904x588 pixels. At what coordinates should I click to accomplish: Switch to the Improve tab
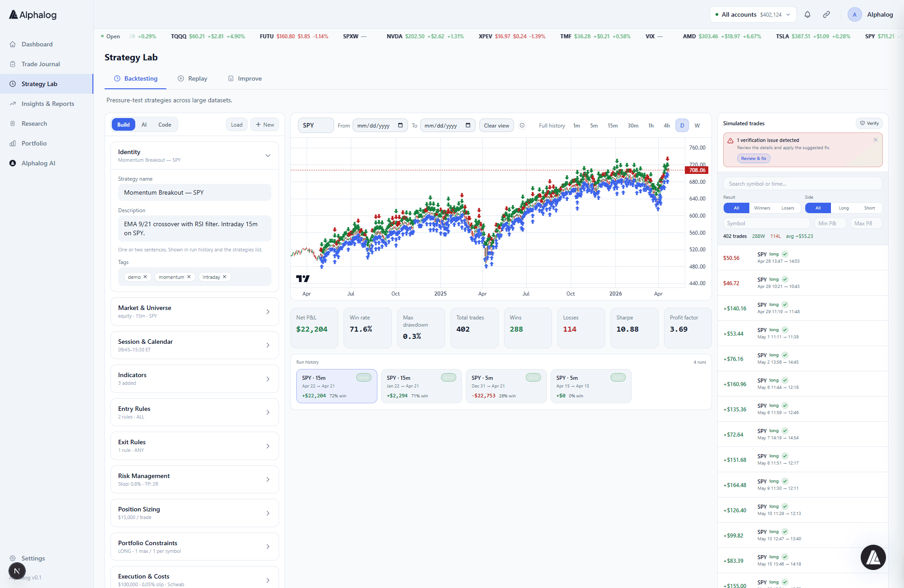coord(245,78)
